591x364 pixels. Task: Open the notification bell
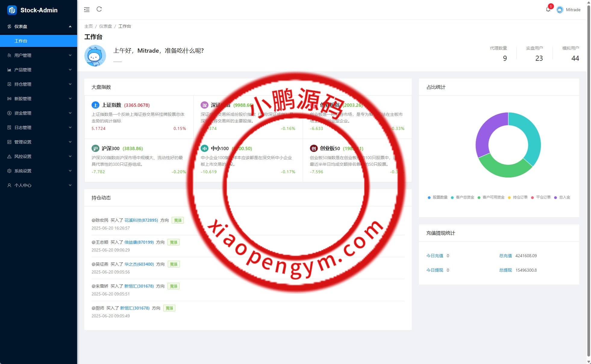tap(548, 9)
